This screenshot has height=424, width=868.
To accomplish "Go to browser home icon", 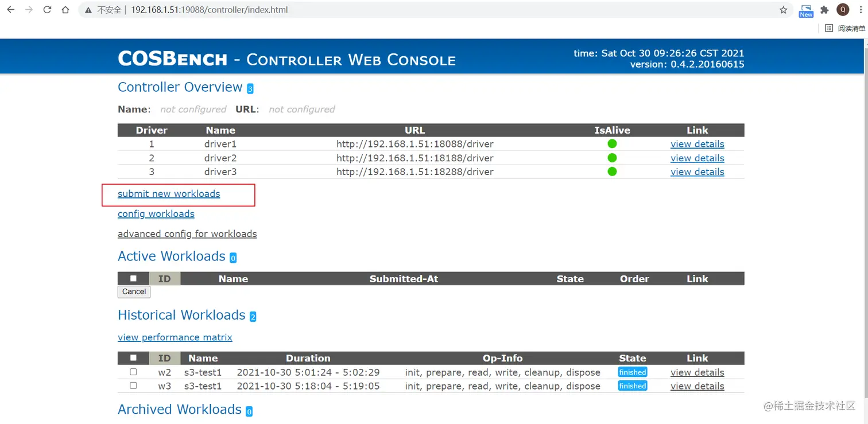I will pyautogui.click(x=65, y=10).
